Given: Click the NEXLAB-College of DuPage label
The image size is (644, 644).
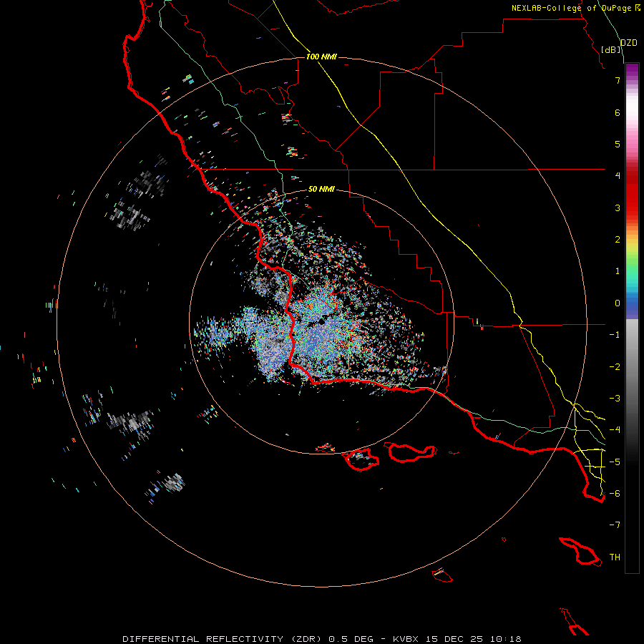Looking at the screenshot, I should (x=575, y=8).
